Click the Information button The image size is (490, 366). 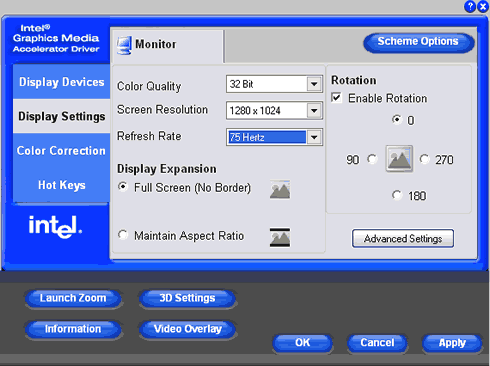(73, 329)
